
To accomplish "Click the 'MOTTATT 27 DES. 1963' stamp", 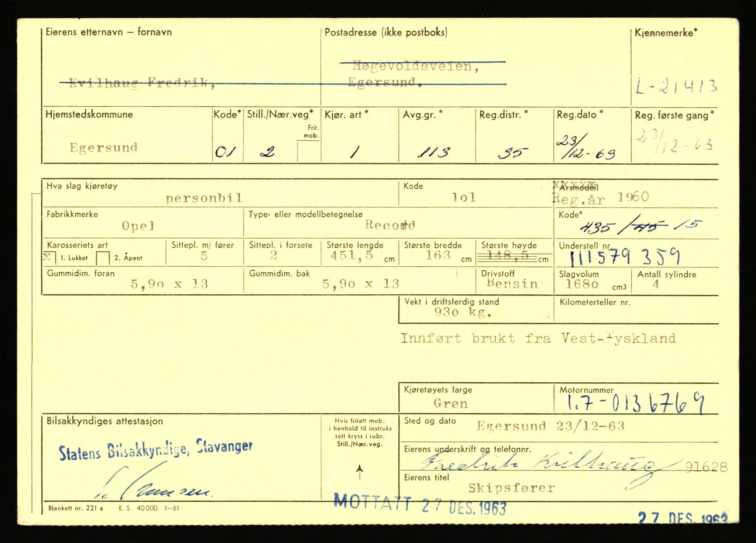I will pos(420,505).
